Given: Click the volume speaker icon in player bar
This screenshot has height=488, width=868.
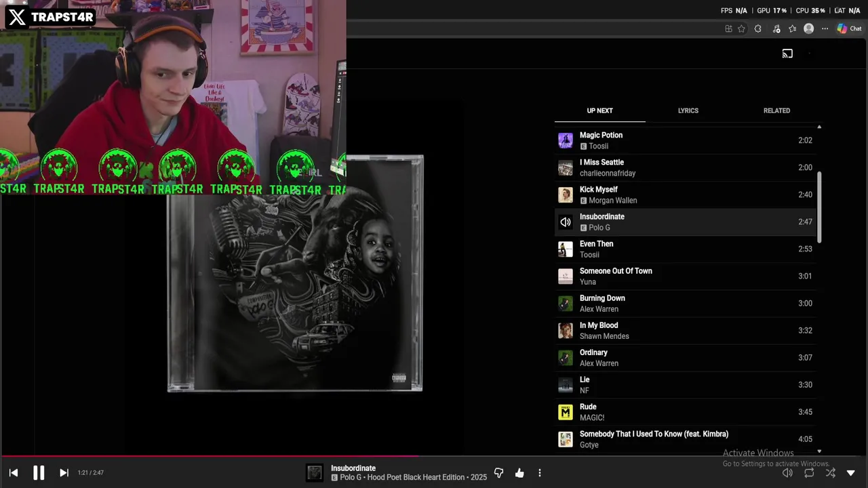Looking at the screenshot, I should [787, 473].
